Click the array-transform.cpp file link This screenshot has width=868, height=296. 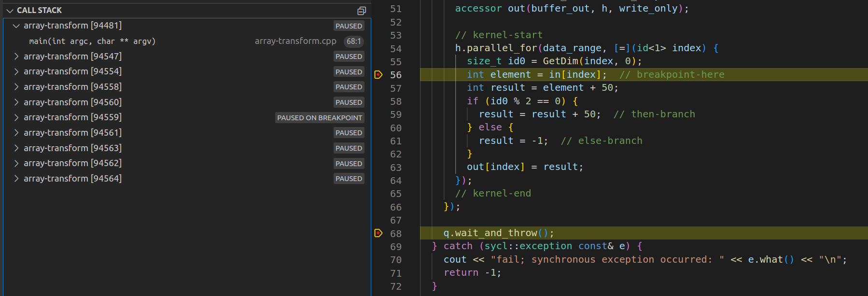coord(295,42)
